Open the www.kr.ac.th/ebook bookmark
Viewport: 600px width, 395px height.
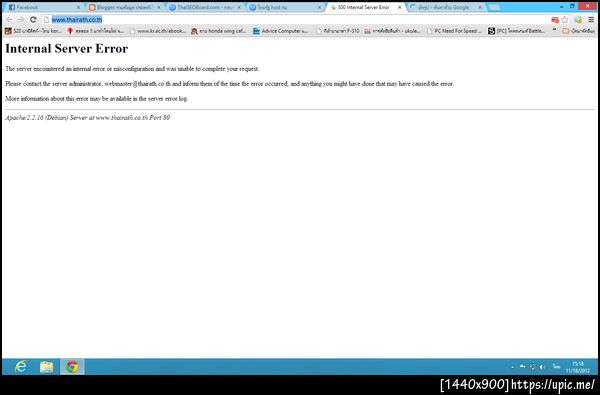[x=158, y=31]
